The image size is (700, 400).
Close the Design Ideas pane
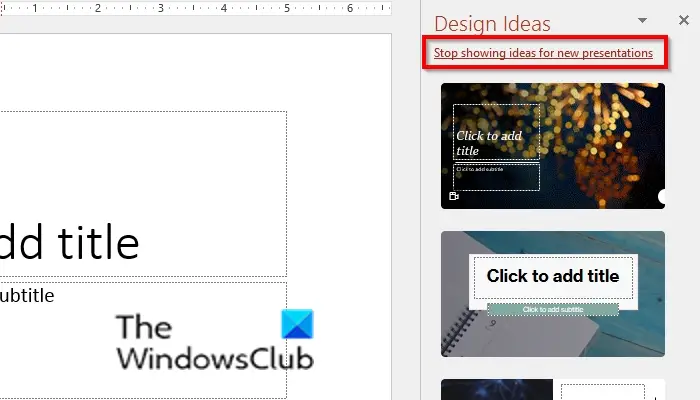[x=683, y=20]
